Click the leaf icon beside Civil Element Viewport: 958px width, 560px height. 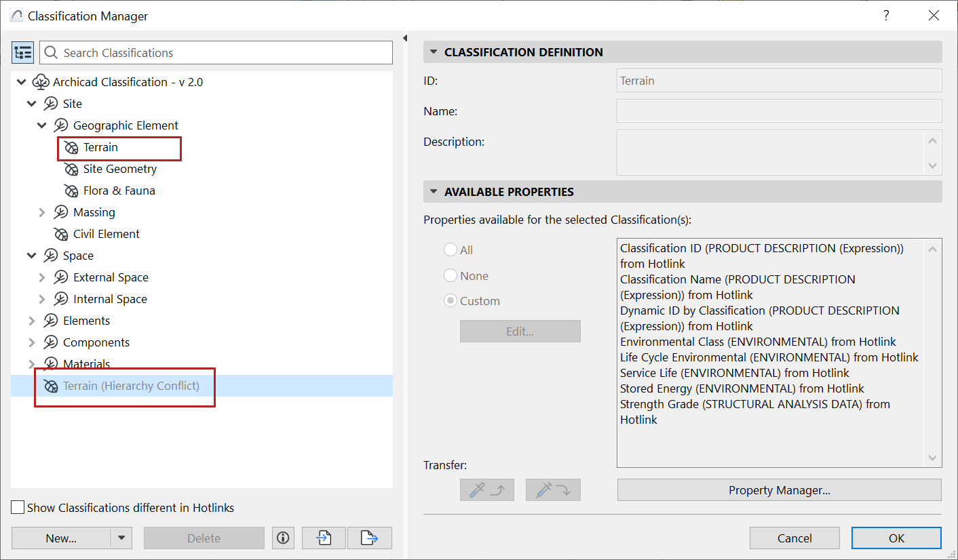click(x=61, y=234)
